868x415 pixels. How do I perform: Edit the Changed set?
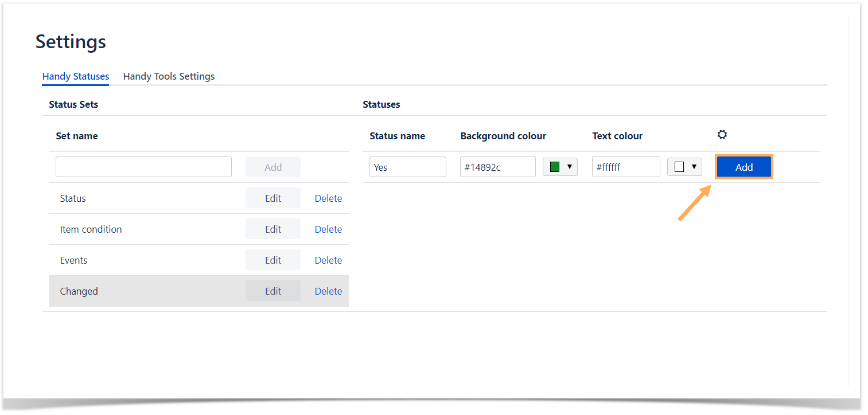pos(273,291)
